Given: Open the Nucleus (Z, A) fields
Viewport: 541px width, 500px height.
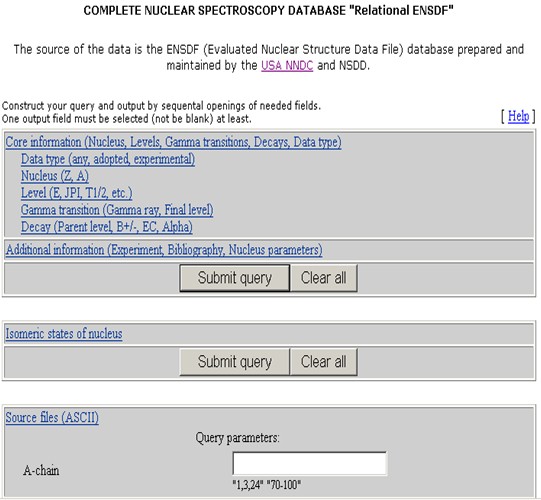Looking at the screenshot, I should click(x=55, y=176).
